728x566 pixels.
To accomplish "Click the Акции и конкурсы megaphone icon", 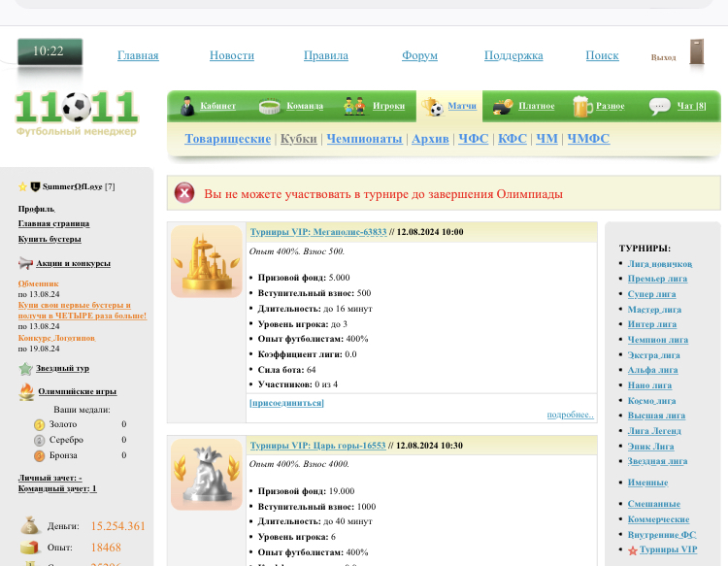I will point(26,263).
